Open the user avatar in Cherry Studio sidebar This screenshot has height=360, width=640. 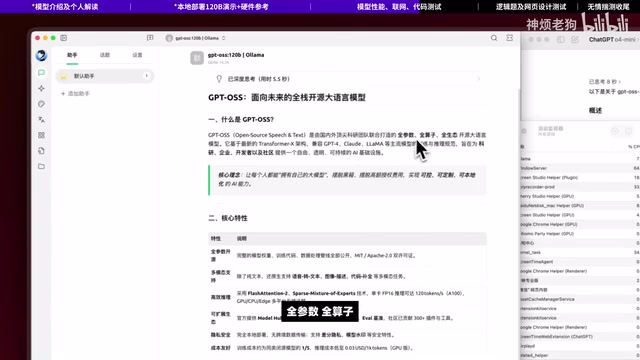tap(41, 55)
